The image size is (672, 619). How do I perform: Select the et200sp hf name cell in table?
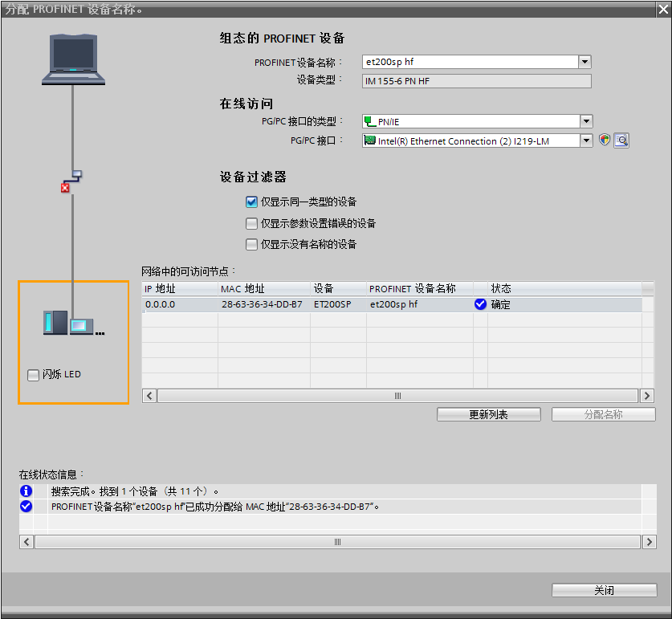tap(420, 304)
